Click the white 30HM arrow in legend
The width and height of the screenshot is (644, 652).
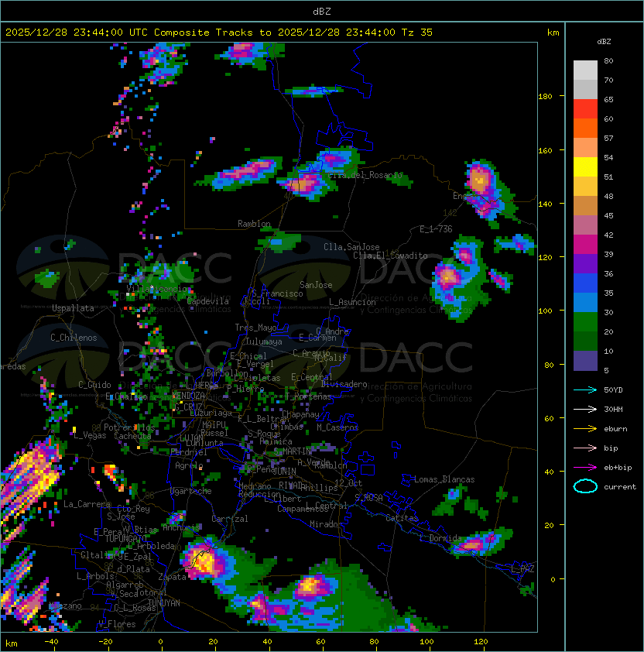585,409
